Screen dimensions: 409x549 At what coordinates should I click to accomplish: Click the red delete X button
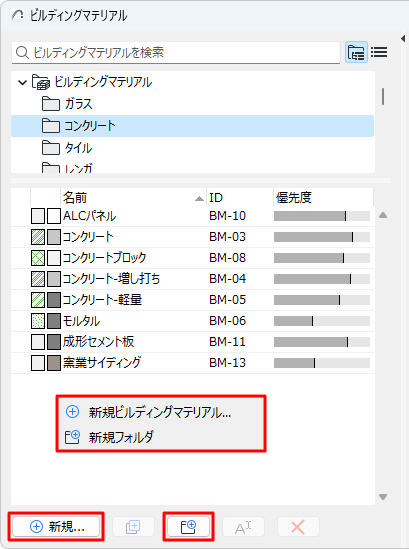298,527
